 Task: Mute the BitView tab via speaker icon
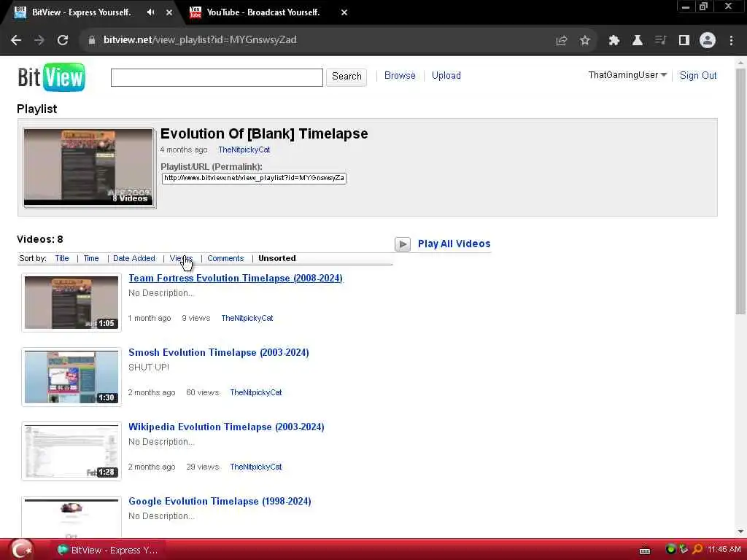[x=150, y=12]
